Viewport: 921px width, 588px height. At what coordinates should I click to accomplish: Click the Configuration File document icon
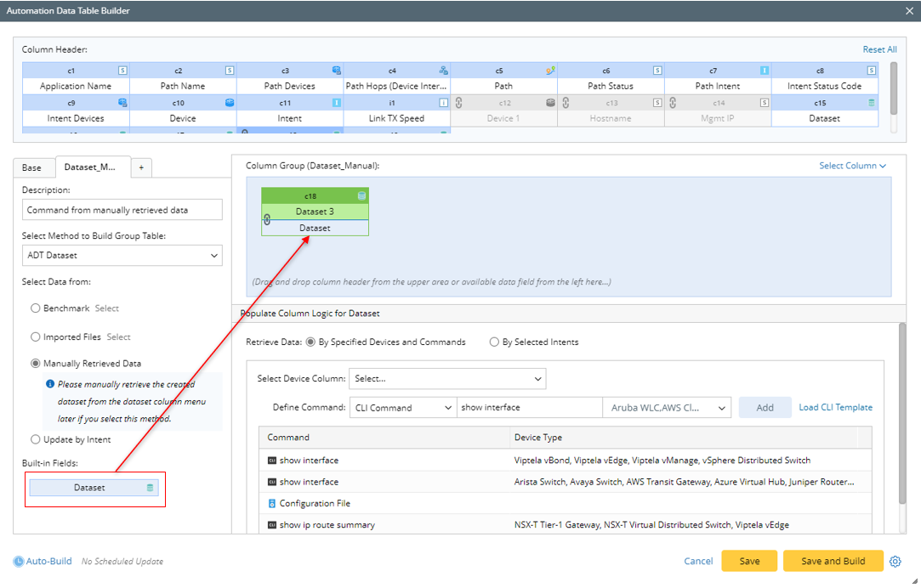pos(272,504)
